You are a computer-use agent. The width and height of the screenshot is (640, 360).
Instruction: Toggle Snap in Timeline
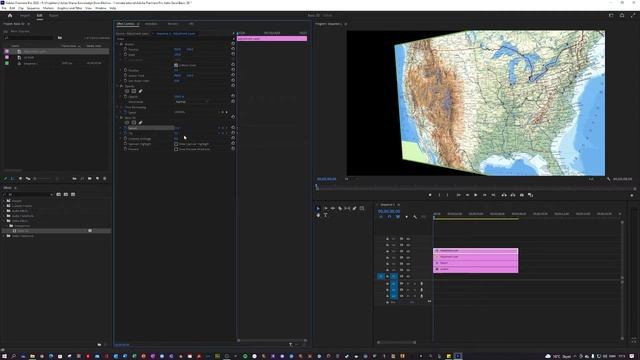(389, 217)
